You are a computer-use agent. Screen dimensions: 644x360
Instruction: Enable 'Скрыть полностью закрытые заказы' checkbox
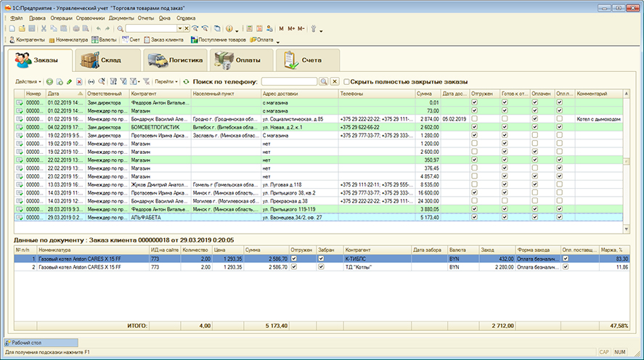point(347,82)
